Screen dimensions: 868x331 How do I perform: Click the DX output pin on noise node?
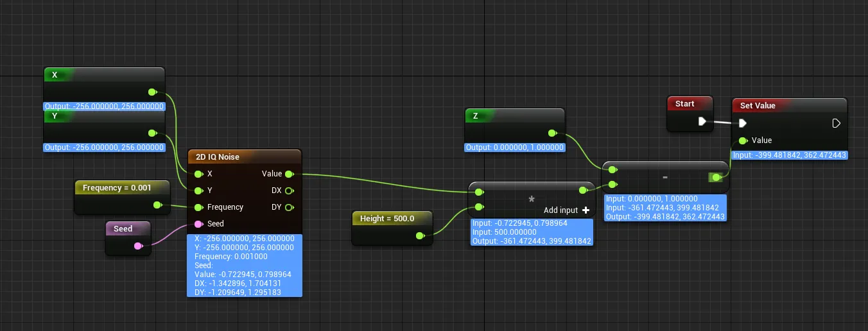[x=289, y=191]
